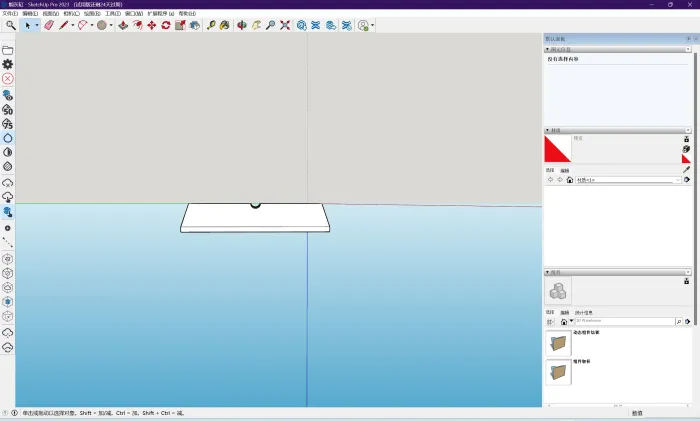Click the 3D Warehouse search button

(x=678, y=322)
